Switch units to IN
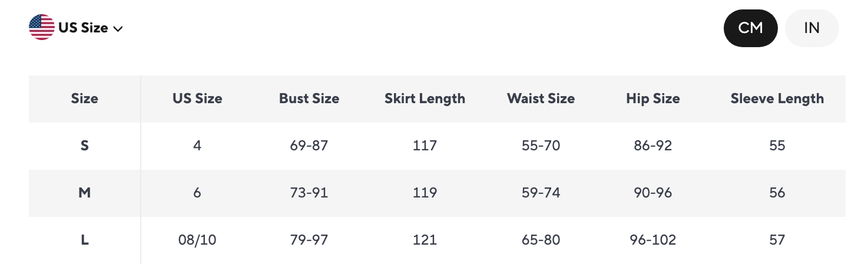The image size is (868, 270). click(811, 28)
